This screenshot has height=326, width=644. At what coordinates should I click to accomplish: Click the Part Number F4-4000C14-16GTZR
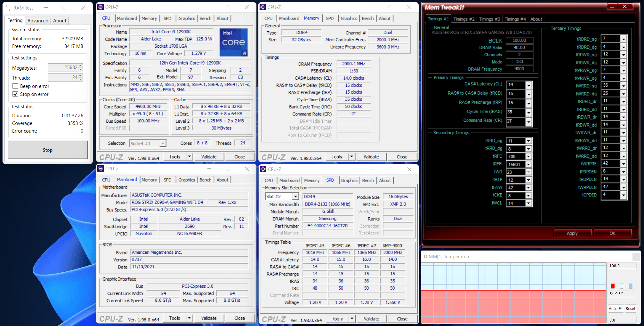pyautogui.click(x=327, y=226)
